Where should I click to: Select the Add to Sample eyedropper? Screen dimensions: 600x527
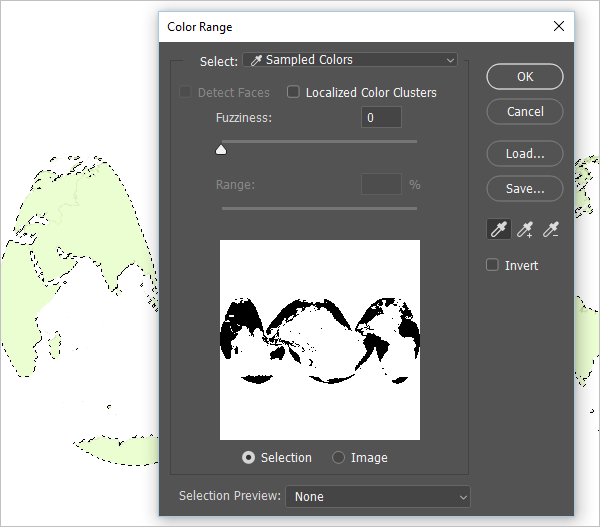[525, 230]
